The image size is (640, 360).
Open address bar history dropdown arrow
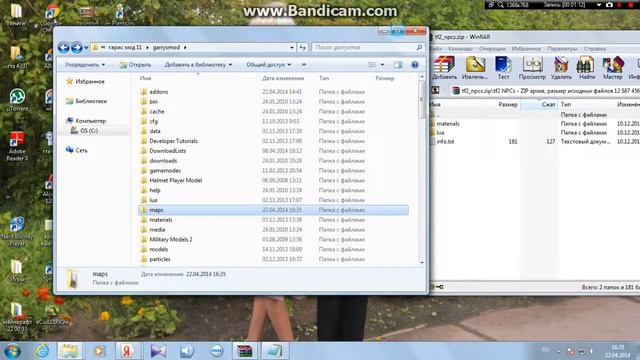292,48
